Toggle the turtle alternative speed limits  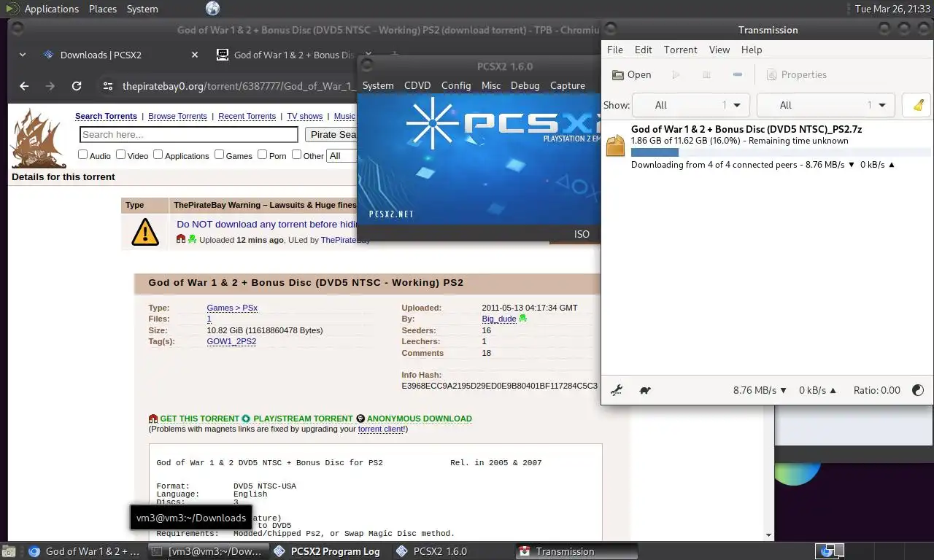tap(645, 390)
